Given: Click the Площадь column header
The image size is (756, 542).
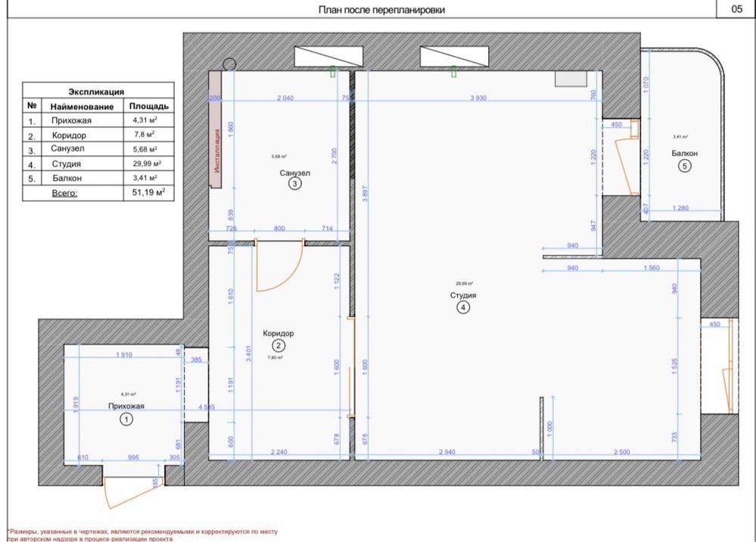Looking at the screenshot, I should click(x=148, y=107).
